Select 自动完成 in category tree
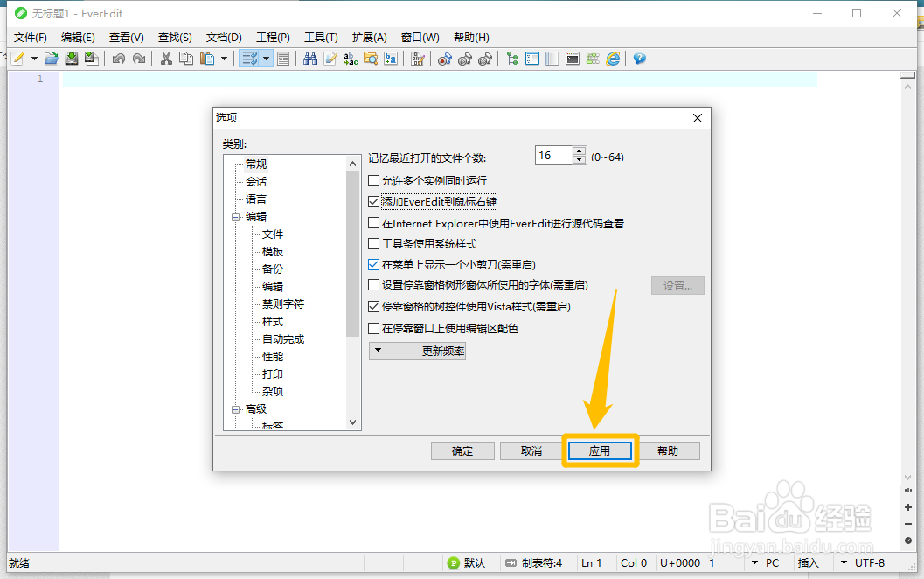This screenshot has height=579, width=924. [x=283, y=339]
